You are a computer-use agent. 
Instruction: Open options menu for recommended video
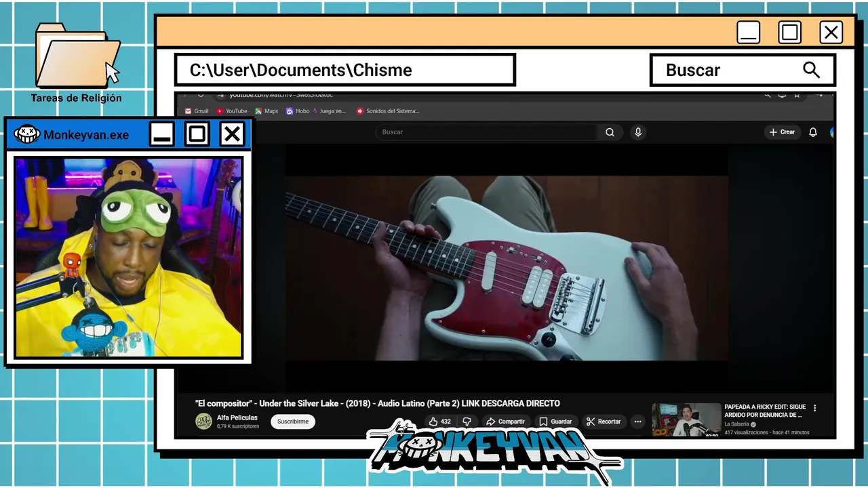815,408
